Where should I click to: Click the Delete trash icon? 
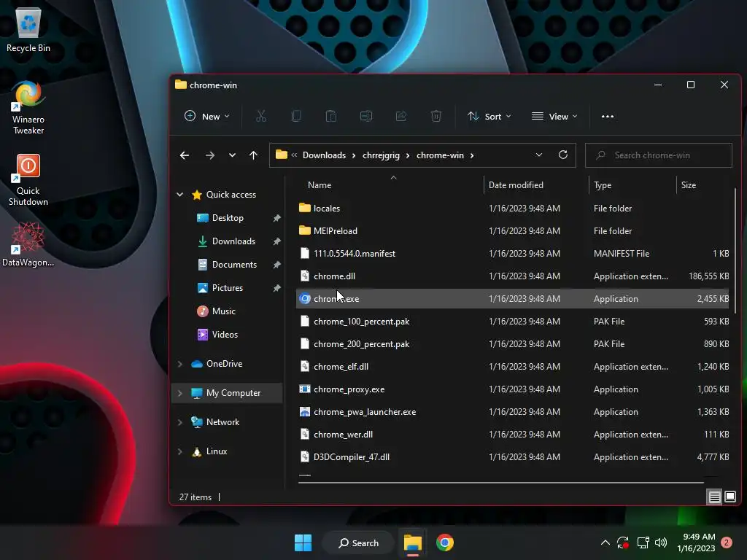pyautogui.click(x=436, y=116)
